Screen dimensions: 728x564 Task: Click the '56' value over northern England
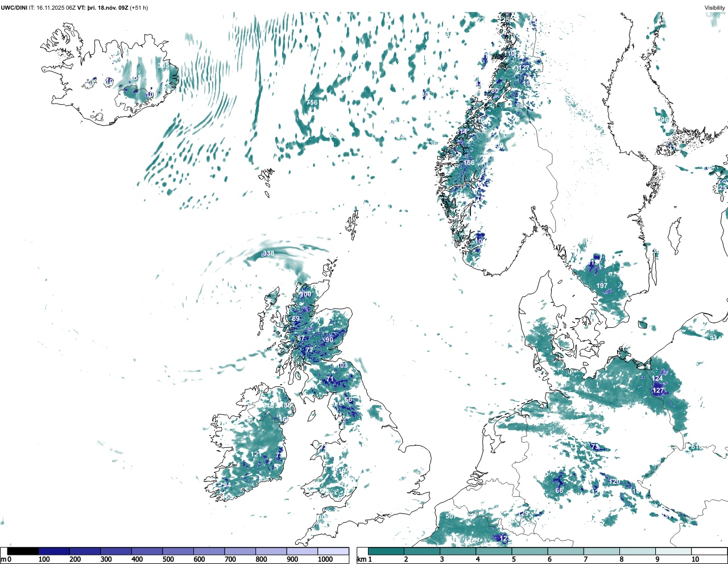coord(349,400)
